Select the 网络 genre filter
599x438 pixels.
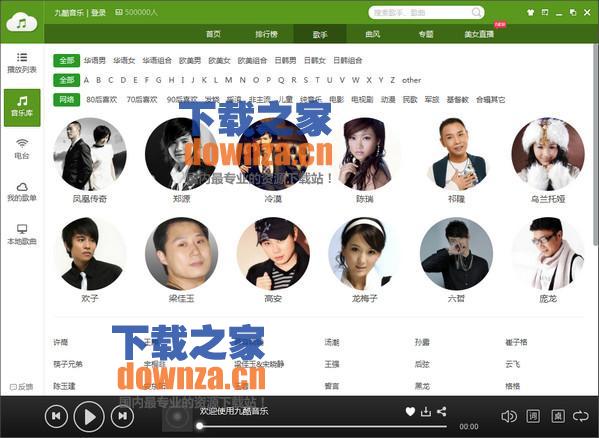[66, 100]
